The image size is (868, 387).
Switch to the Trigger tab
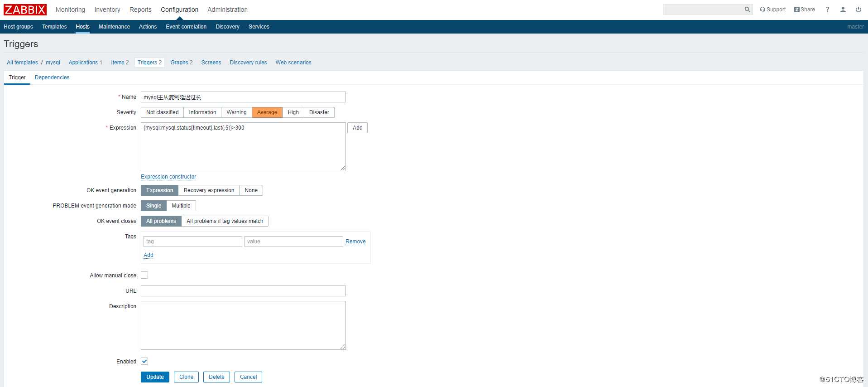pos(17,77)
